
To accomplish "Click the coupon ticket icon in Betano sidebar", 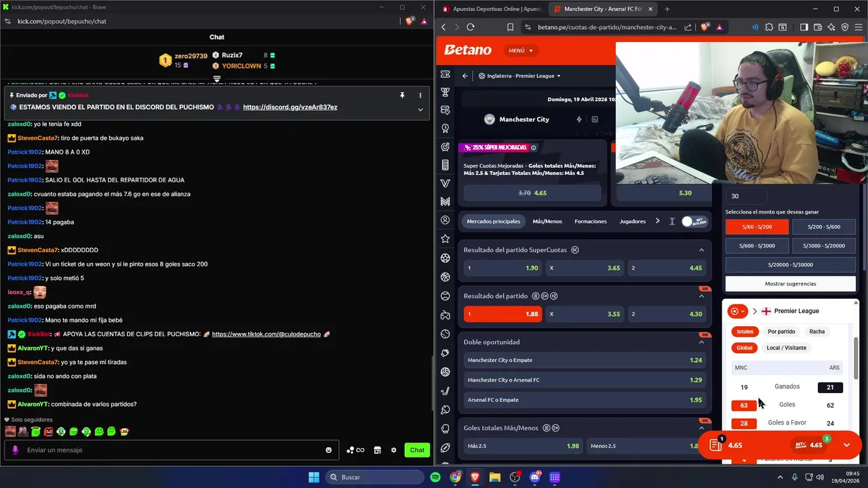I will (x=445, y=74).
